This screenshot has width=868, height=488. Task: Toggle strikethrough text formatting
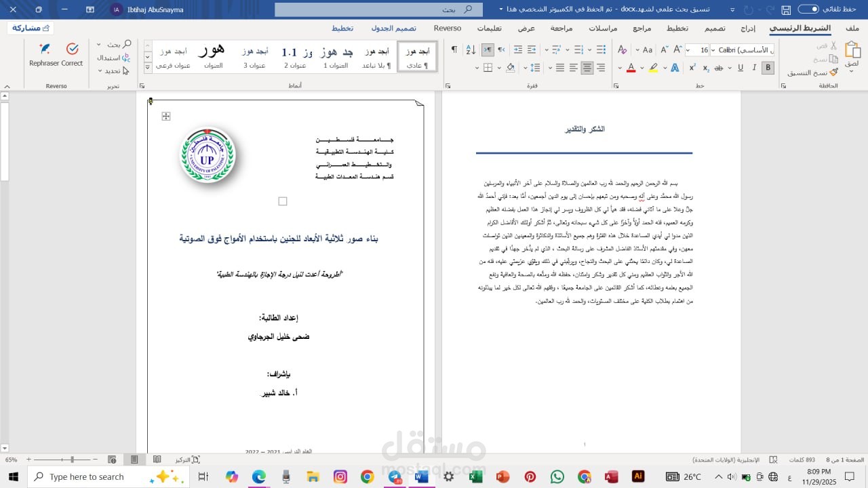719,68
